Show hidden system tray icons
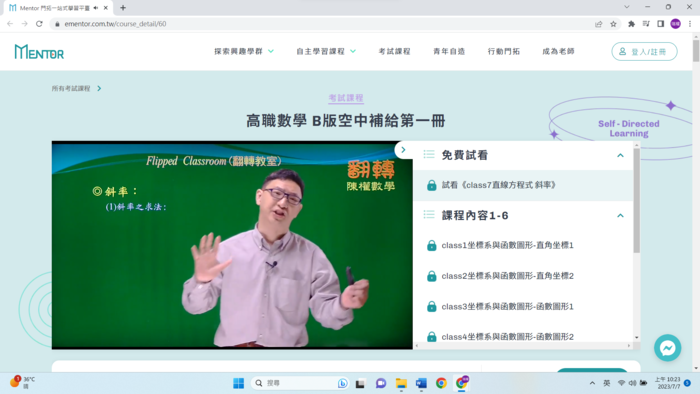Viewport: 700px width, 394px height. [592, 383]
